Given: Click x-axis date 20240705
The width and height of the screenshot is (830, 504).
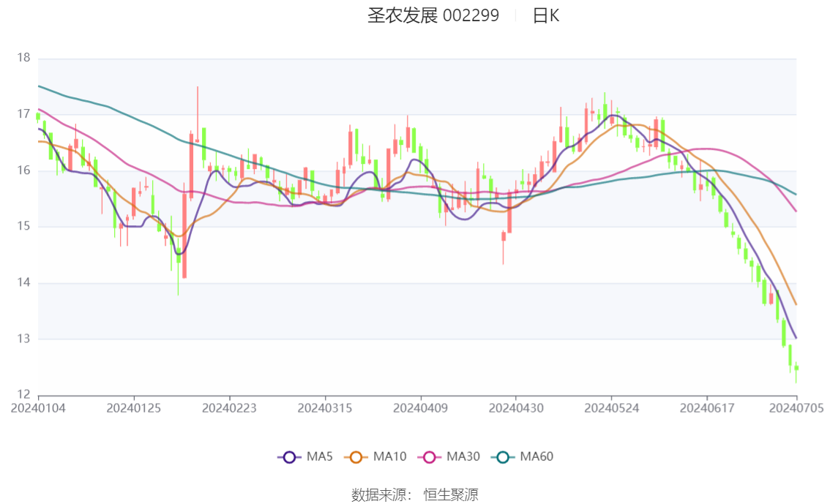Looking at the screenshot, I should click(x=796, y=408).
